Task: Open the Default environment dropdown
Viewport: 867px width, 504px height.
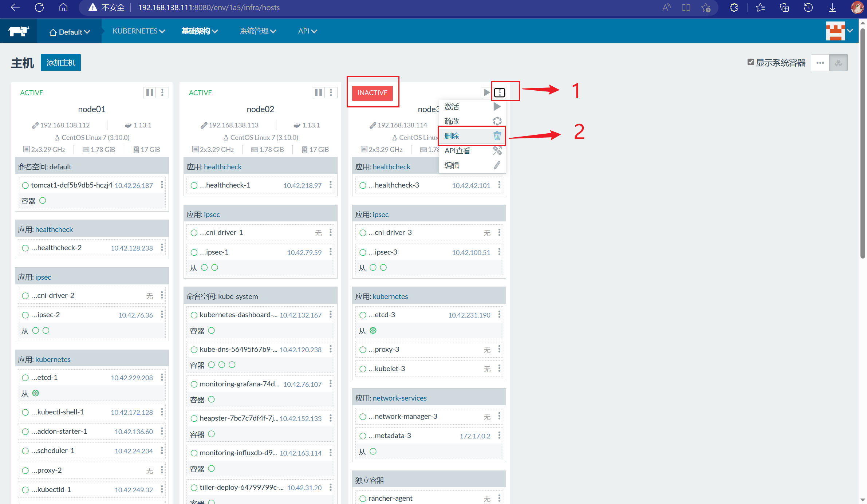Action: coord(70,32)
